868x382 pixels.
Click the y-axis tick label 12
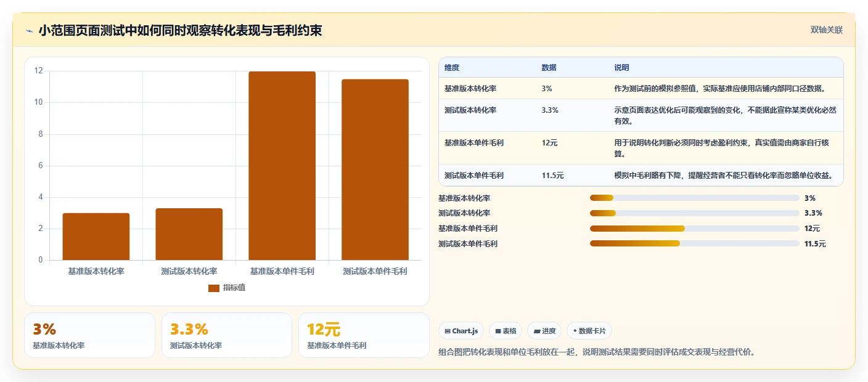pyautogui.click(x=39, y=71)
